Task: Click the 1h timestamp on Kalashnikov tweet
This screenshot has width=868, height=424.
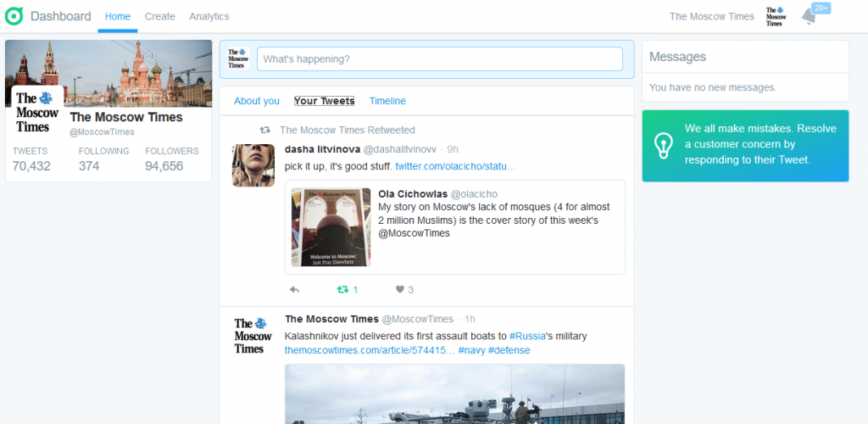Action: [470, 320]
